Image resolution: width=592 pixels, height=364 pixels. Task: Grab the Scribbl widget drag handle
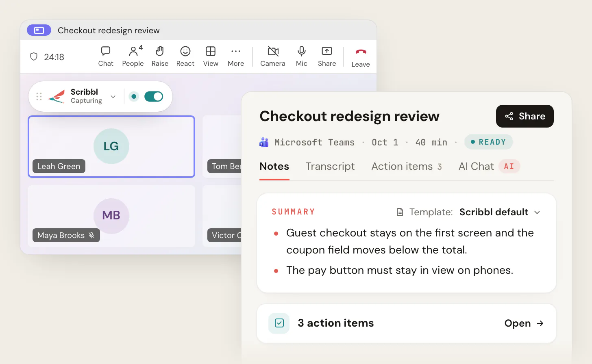tap(39, 96)
